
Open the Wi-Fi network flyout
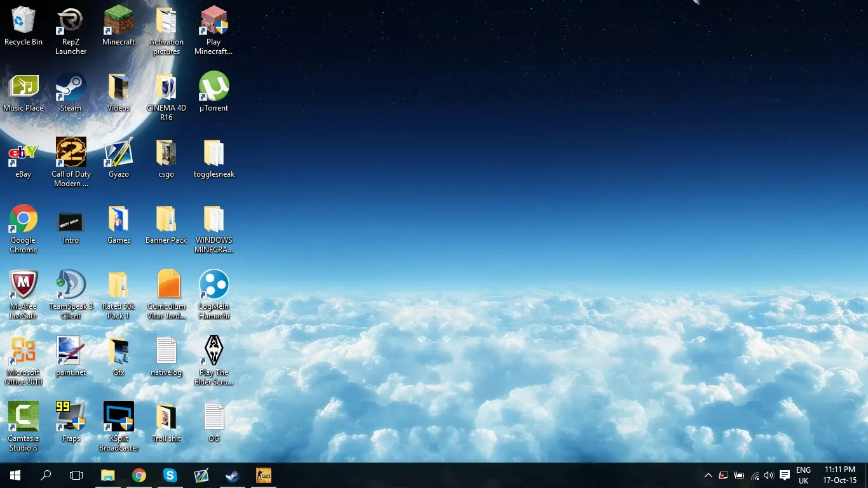tap(755, 475)
